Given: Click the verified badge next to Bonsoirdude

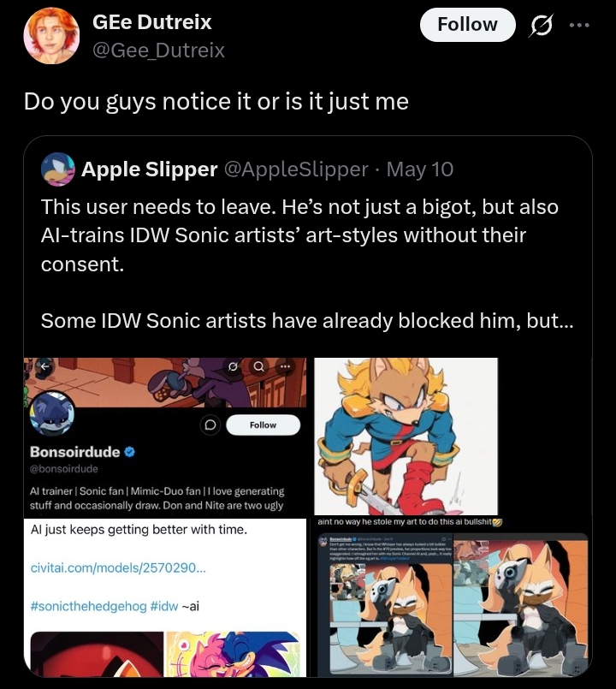Looking at the screenshot, I should [129, 452].
